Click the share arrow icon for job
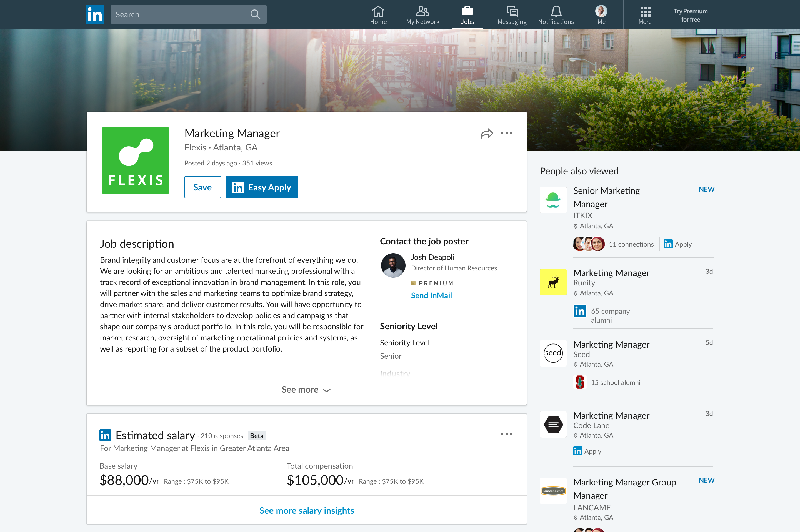 [486, 133]
